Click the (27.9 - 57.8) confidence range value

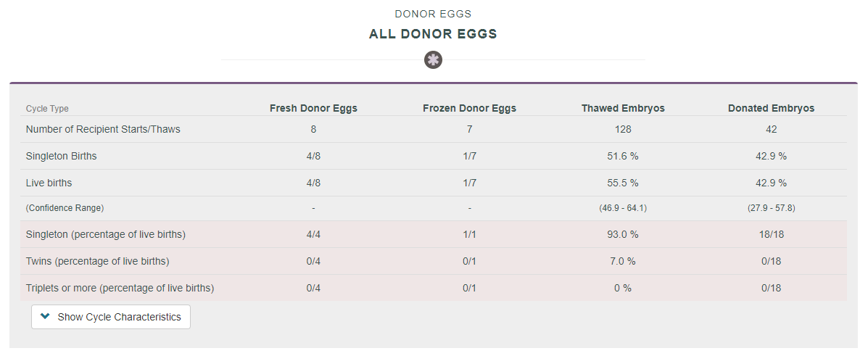tap(771, 208)
